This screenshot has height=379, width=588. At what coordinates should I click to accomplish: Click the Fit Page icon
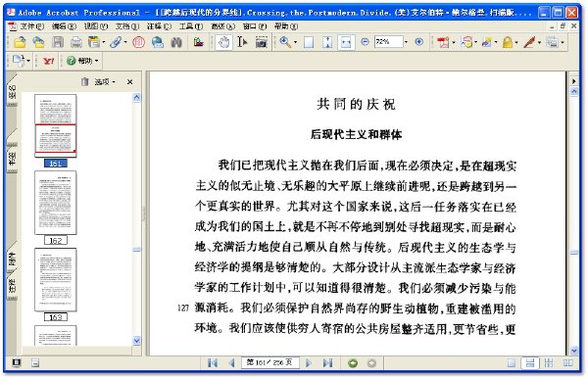(x=327, y=42)
